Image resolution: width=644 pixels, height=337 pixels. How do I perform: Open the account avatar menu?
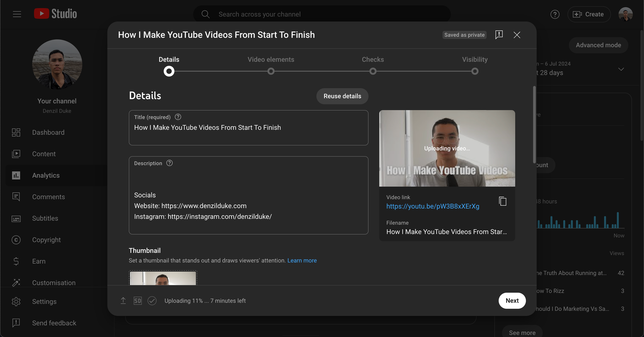click(x=626, y=14)
